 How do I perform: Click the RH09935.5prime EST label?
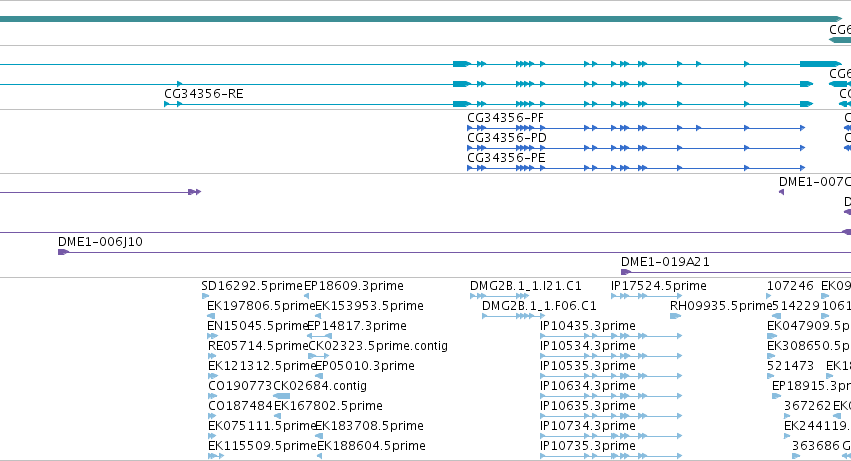point(721,306)
